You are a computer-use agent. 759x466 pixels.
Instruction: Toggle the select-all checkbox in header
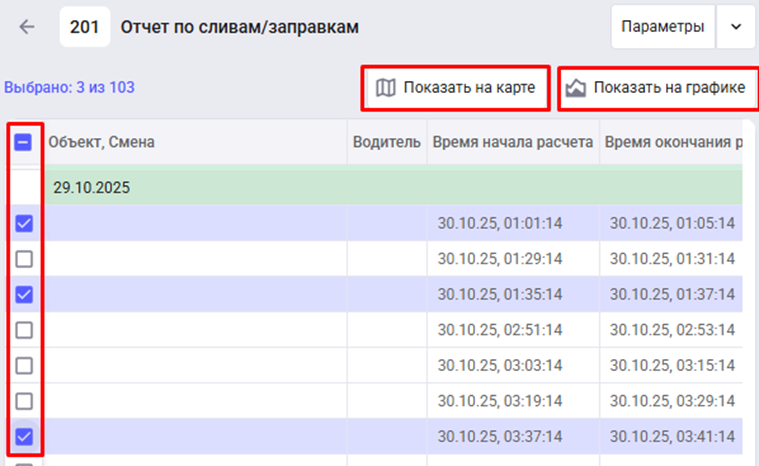[x=24, y=142]
